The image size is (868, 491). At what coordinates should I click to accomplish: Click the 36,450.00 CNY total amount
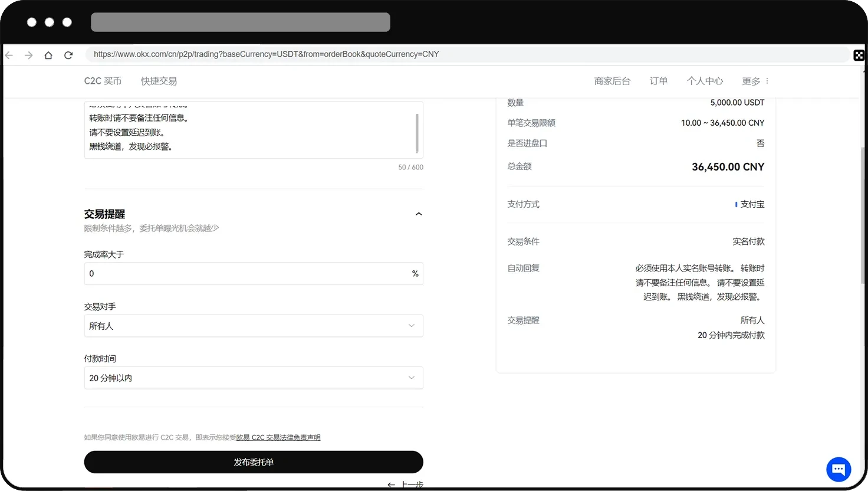tap(728, 167)
